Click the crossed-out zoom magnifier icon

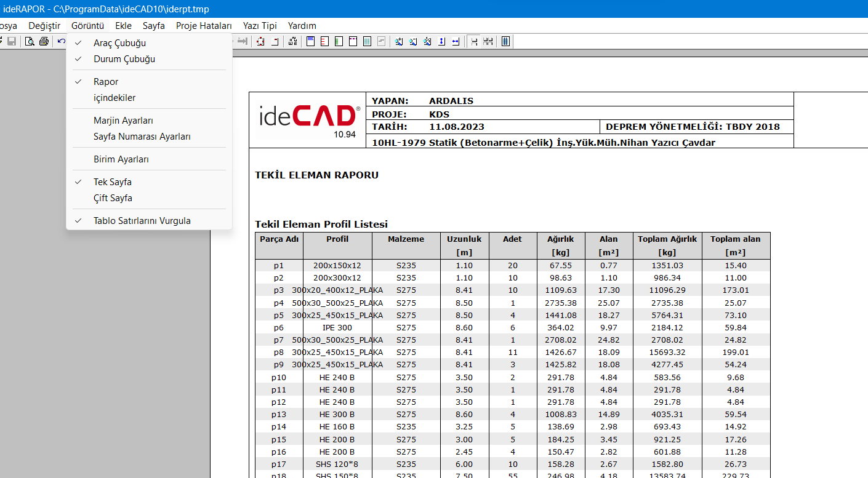click(427, 41)
